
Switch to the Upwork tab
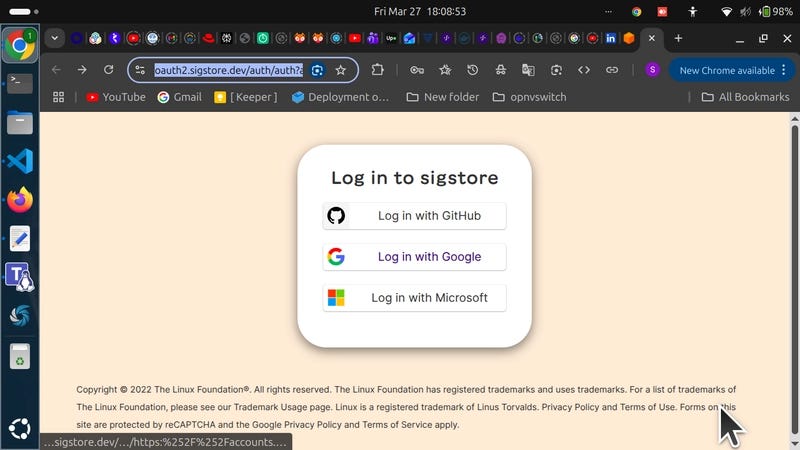[x=391, y=38]
